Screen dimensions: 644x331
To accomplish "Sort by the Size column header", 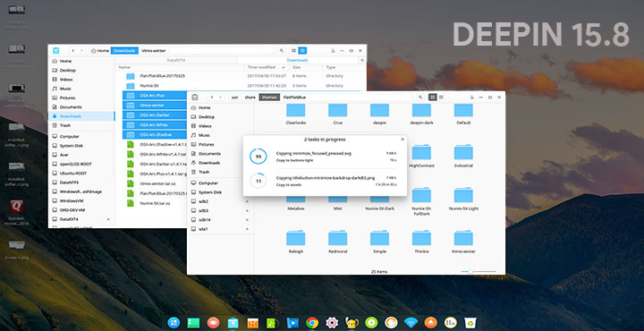I will click(x=306, y=67).
